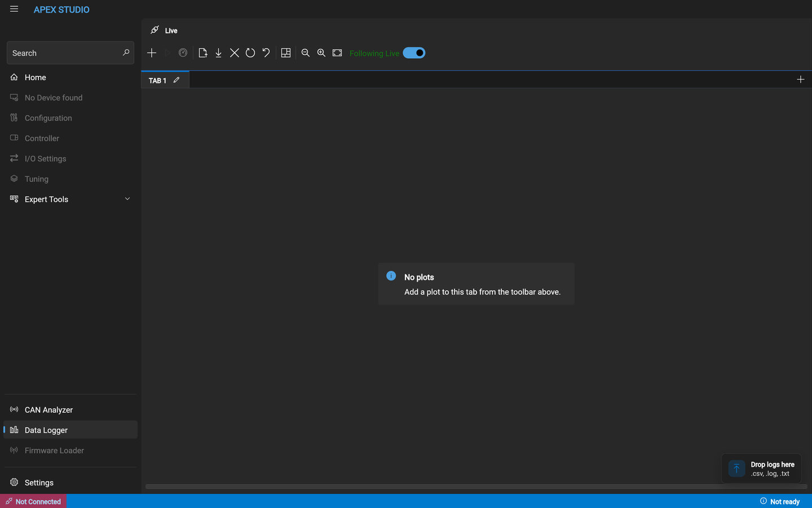Click the fit-to-screen icon
Image resolution: width=812 pixels, height=508 pixels.
pyautogui.click(x=337, y=52)
